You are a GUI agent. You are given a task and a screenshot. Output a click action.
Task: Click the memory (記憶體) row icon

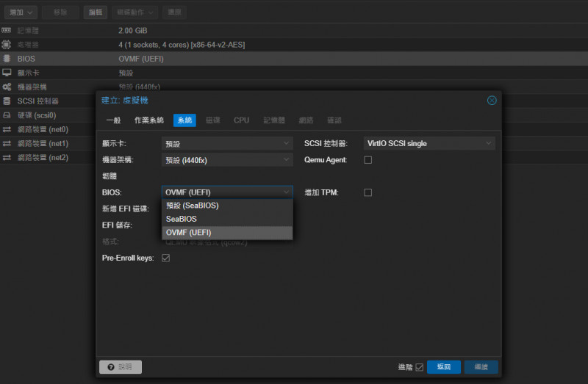[x=7, y=31]
